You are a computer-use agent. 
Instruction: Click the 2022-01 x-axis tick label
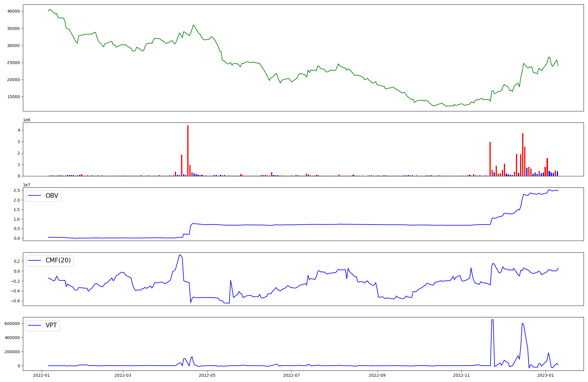coord(41,375)
